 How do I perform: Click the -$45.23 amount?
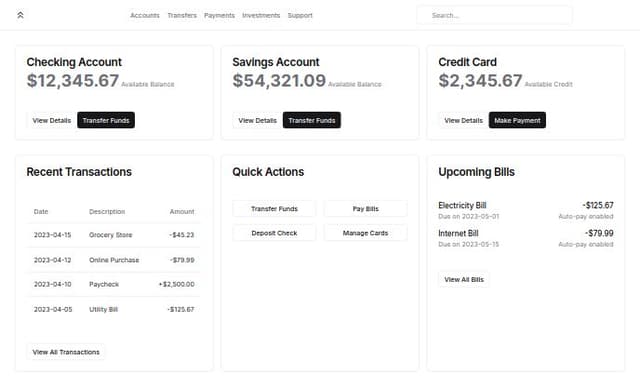(182, 235)
